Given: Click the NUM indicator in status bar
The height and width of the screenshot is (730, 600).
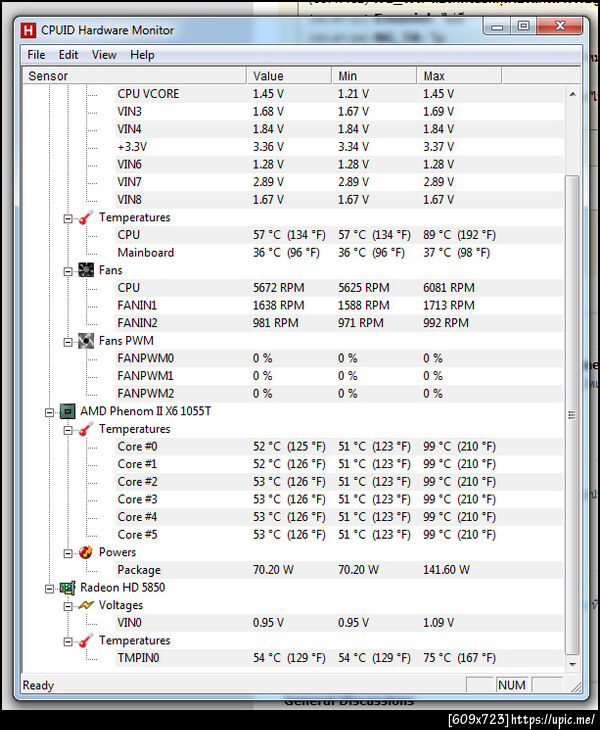Looking at the screenshot, I should (512, 685).
